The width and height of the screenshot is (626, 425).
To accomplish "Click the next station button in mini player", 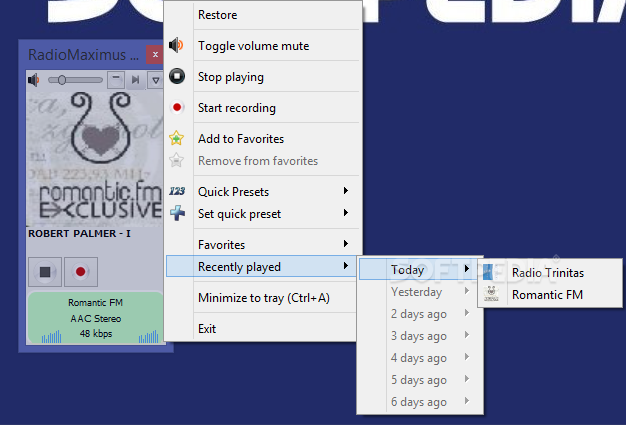I will click(x=135, y=80).
